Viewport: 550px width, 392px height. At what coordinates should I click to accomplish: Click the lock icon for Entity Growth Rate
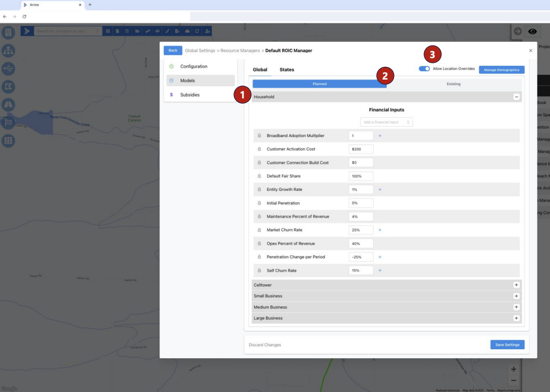[x=259, y=190]
